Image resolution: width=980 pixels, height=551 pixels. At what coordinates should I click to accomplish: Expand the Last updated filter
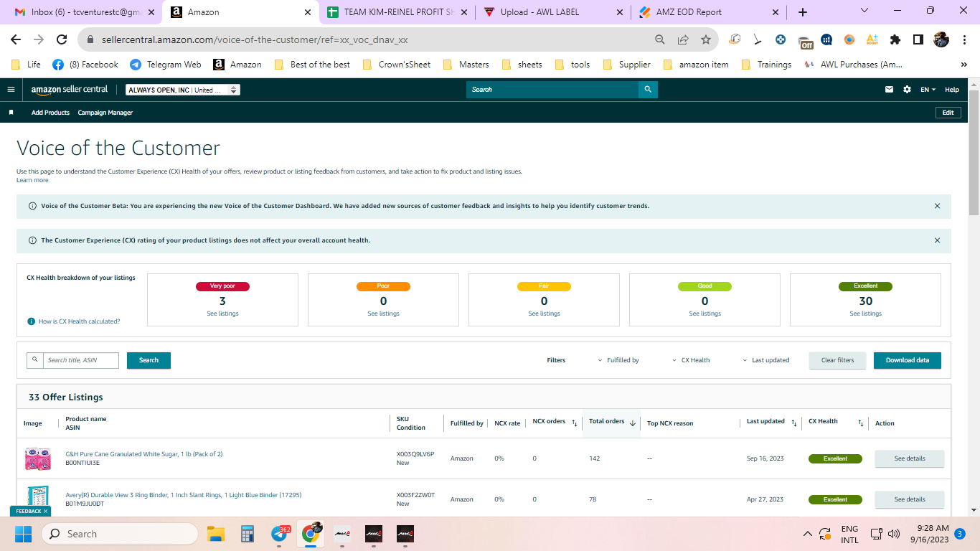point(765,360)
